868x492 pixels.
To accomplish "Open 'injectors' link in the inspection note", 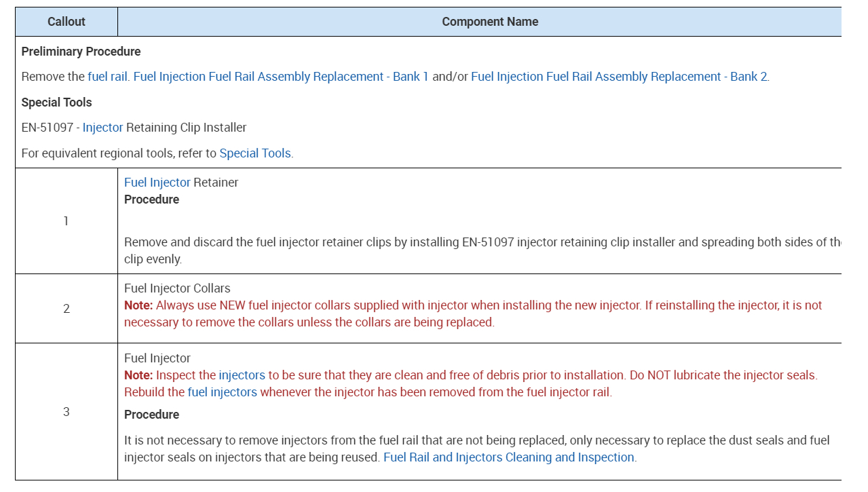I will tap(242, 375).
